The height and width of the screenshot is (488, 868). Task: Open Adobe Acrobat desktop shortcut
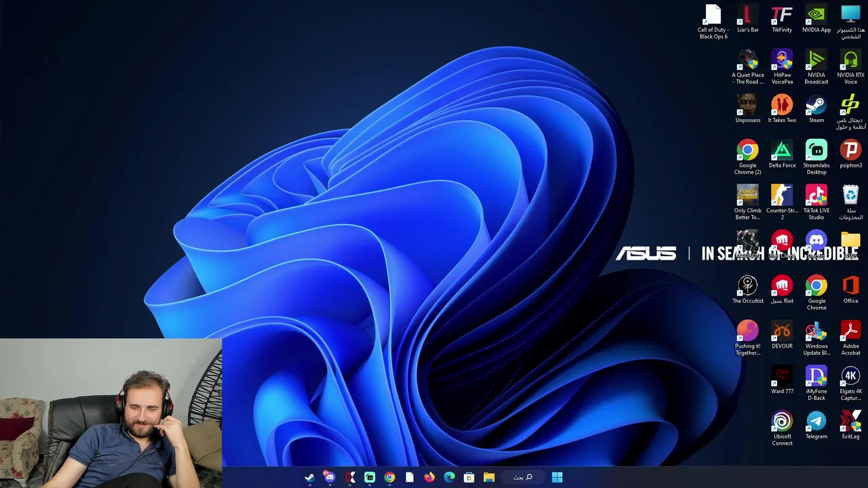coord(850,338)
